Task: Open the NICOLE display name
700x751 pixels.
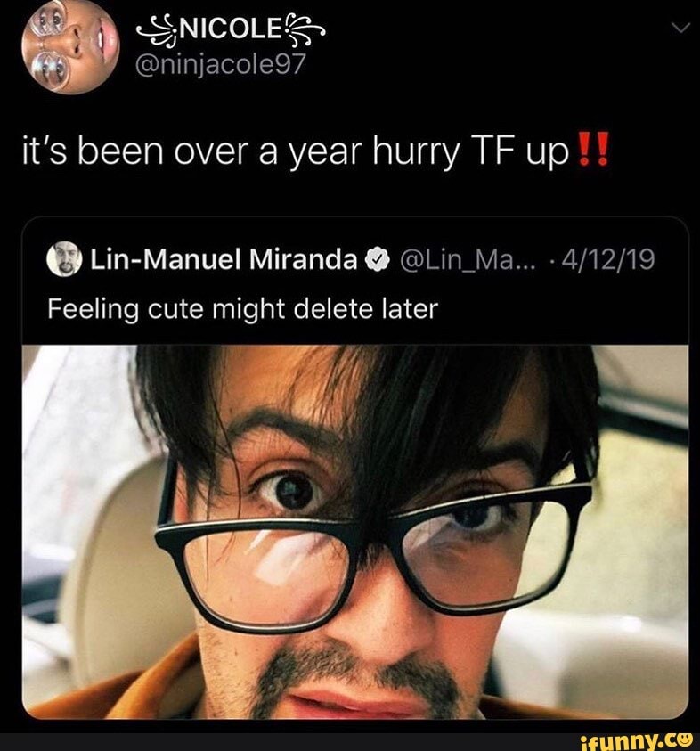Action: click(x=232, y=31)
